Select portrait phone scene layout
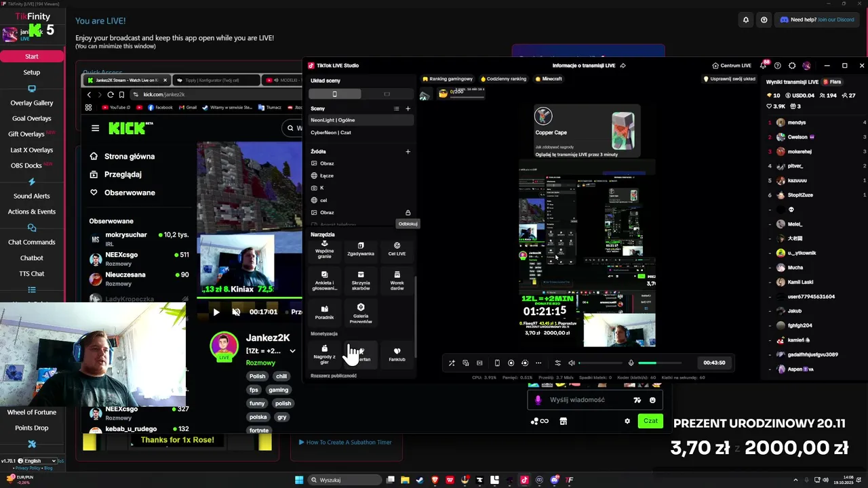868x488 pixels. point(334,94)
